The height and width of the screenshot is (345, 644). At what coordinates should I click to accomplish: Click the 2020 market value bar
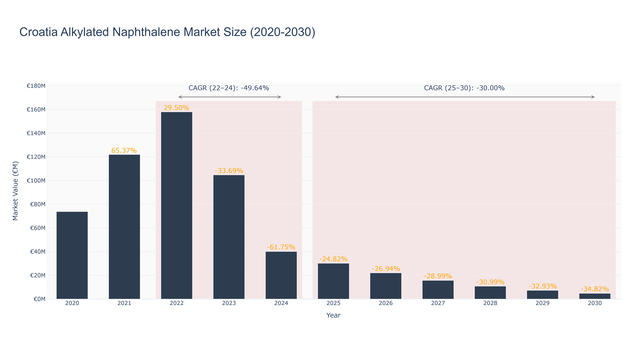click(x=72, y=255)
